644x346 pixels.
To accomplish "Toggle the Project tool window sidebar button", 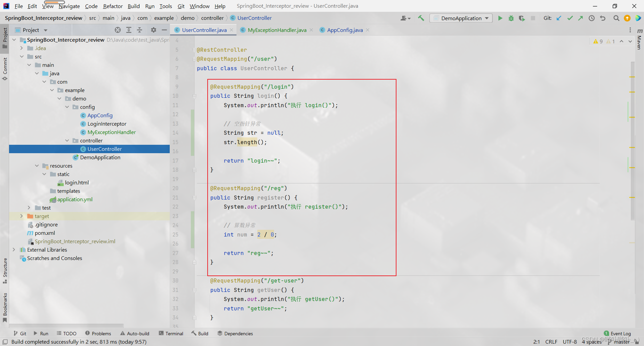I will tap(5, 38).
